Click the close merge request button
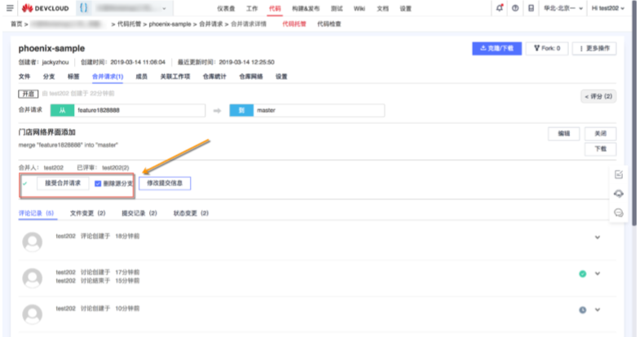The height and width of the screenshot is (337, 644). click(601, 134)
